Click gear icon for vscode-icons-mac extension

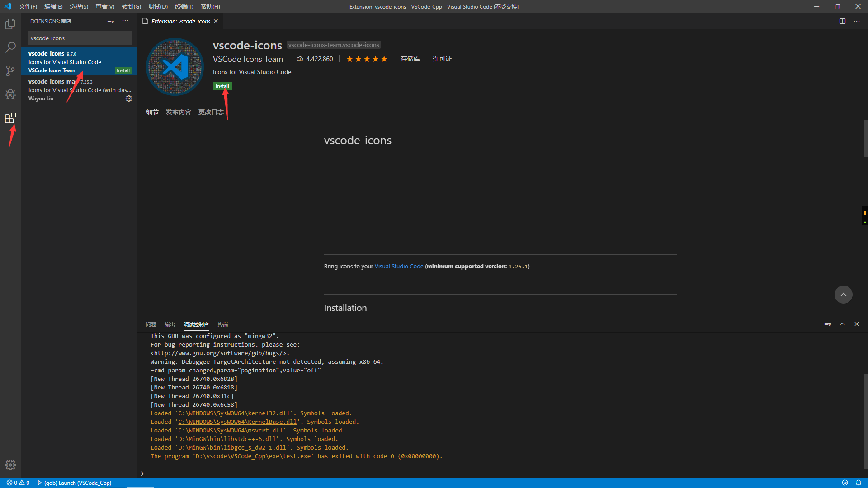(129, 99)
